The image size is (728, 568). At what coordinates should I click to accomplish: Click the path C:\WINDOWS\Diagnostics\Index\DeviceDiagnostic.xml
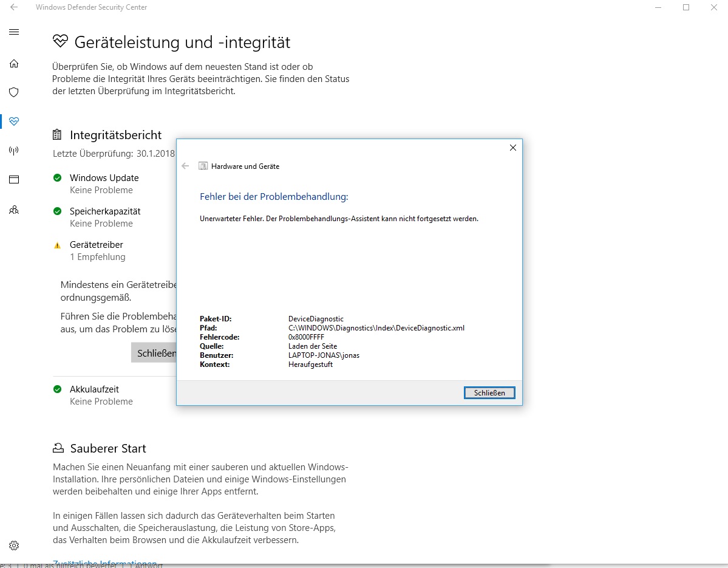click(376, 328)
